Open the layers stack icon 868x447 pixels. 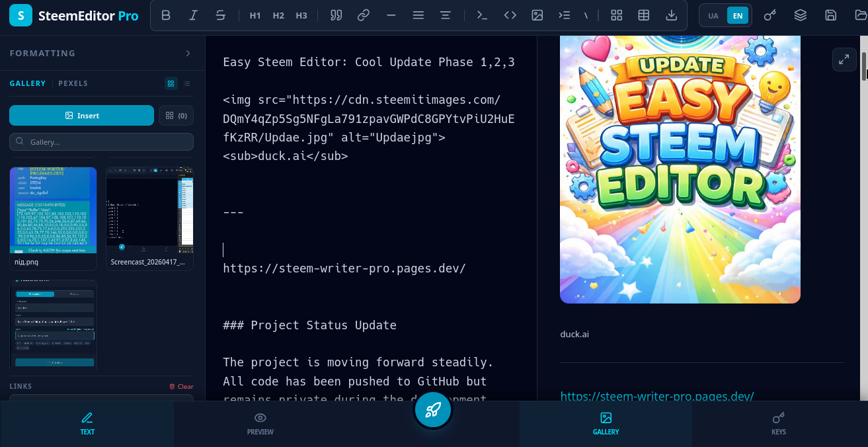801,15
